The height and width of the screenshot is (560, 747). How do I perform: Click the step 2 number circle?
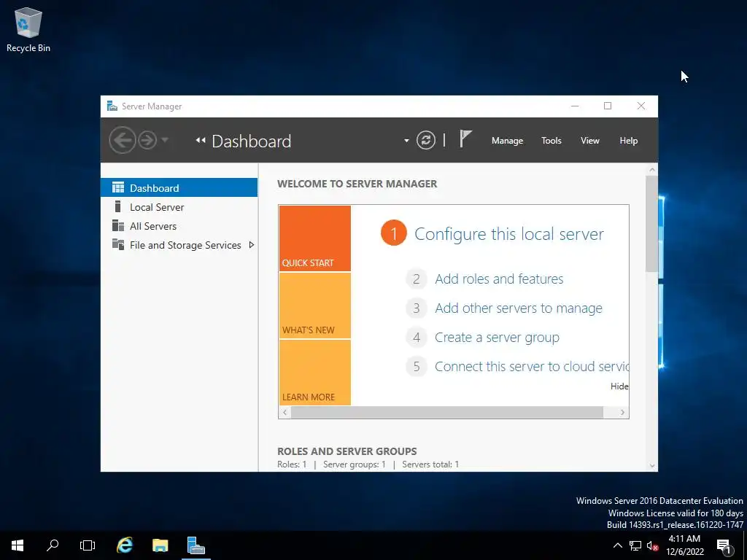417,279
